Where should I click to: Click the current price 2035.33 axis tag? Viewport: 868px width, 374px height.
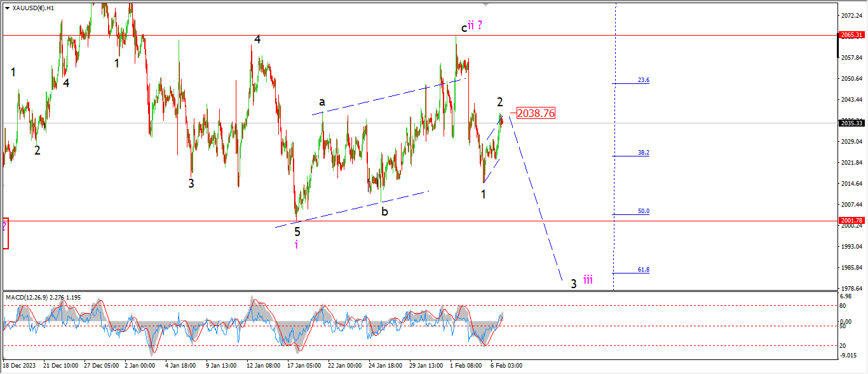click(850, 123)
